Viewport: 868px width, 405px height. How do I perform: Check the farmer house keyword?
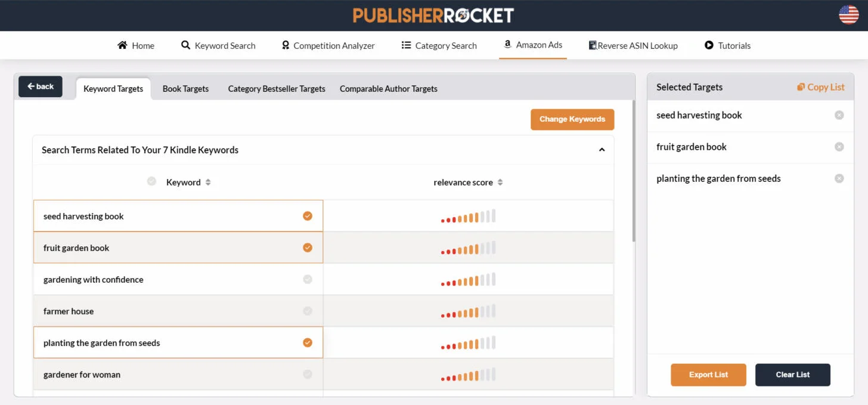coord(308,311)
